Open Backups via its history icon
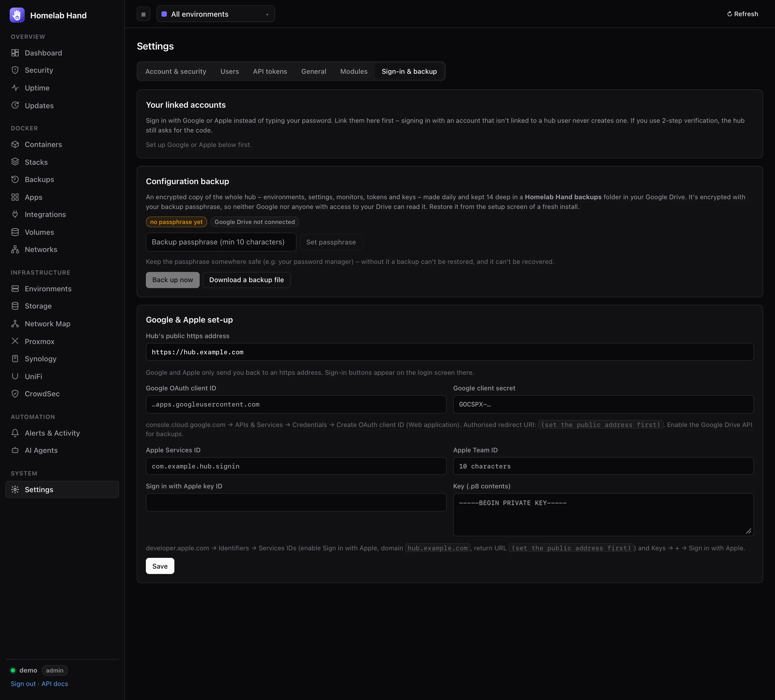This screenshot has height=700, width=775. coord(15,179)
